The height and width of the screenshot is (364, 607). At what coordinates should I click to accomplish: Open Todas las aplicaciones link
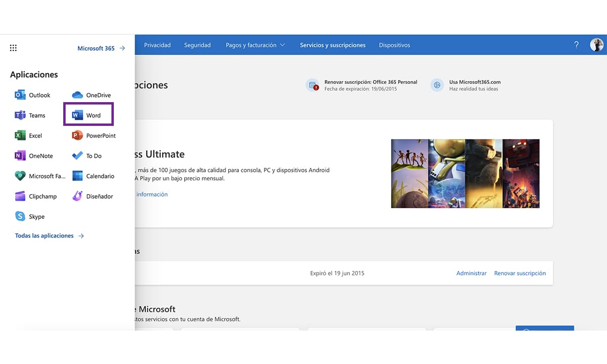pos(50,236)
